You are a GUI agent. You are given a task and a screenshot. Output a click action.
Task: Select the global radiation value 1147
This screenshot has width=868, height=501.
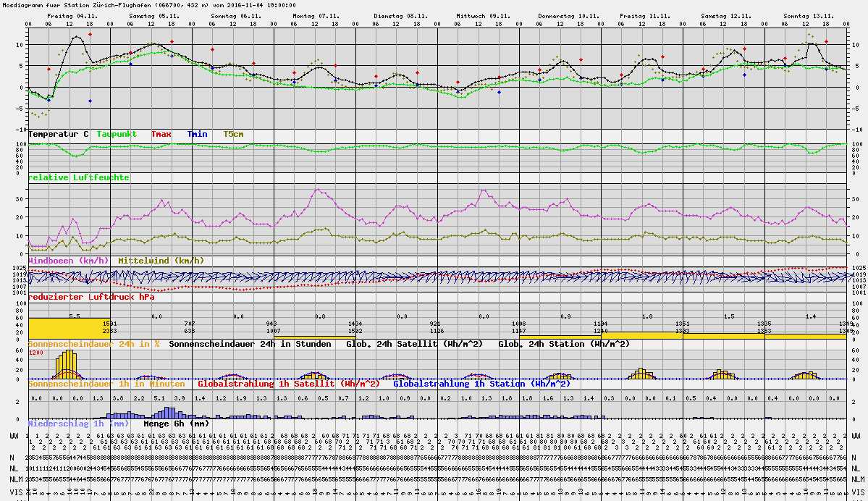coord(518,331)
